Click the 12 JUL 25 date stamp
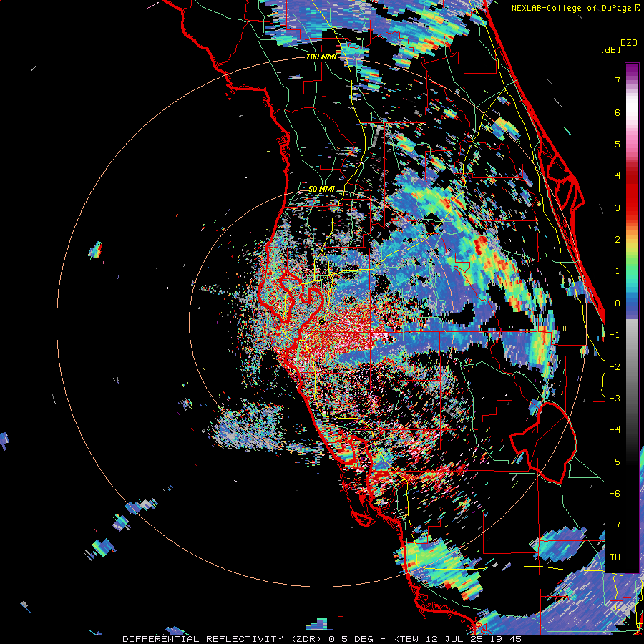644x644 pixels. click(455, 639)
